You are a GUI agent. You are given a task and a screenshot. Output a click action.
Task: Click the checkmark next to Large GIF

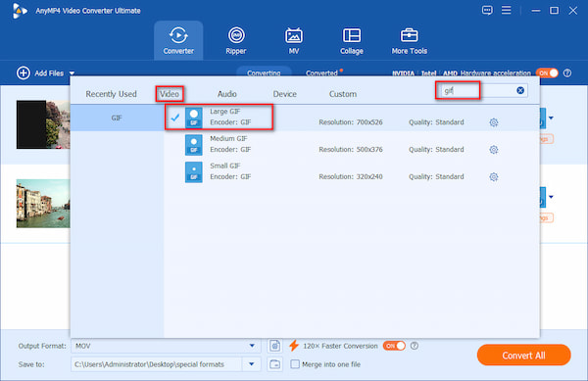174,118
